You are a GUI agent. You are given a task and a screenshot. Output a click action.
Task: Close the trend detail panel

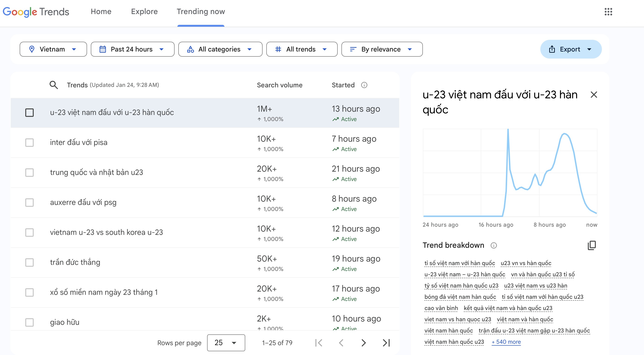(594, 95)
